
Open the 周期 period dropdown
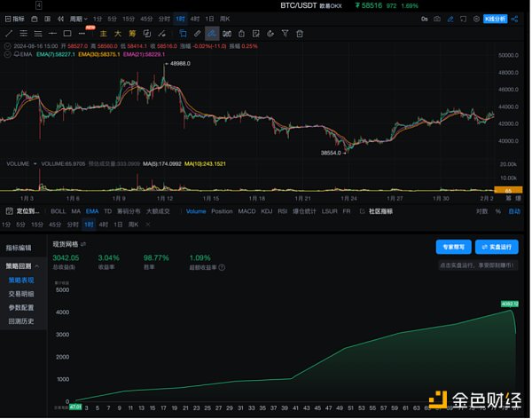pos(78,18)
